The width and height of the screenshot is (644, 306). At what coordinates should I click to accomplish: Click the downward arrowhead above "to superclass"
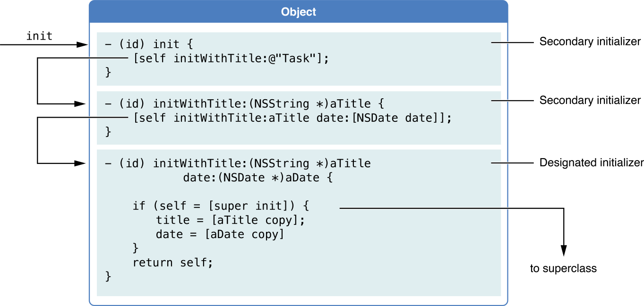563,250
